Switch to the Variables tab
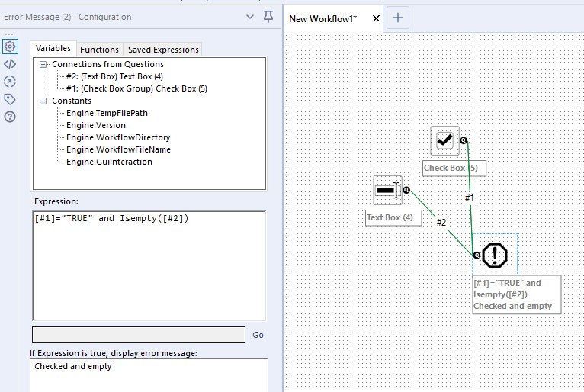 (53, 49)
